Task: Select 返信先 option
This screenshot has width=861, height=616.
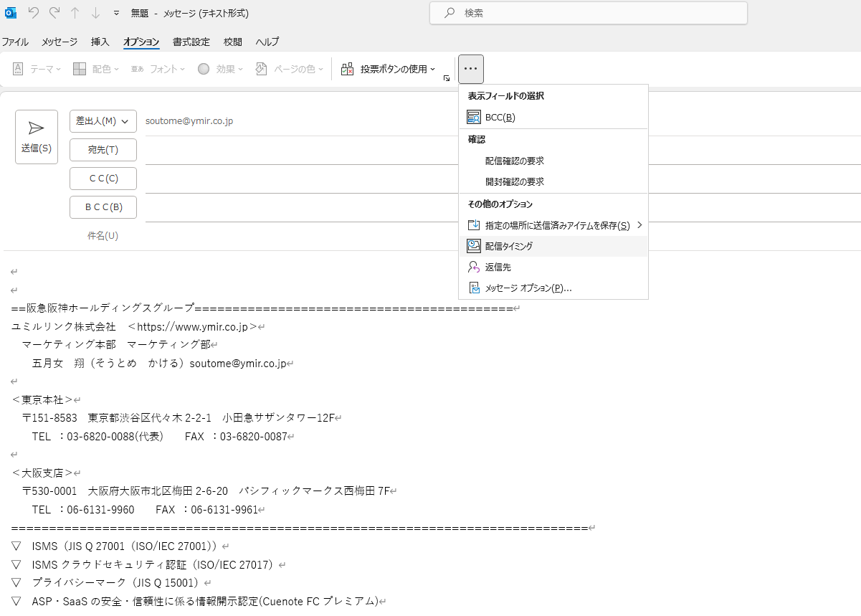Action: (x=553, y=267)
